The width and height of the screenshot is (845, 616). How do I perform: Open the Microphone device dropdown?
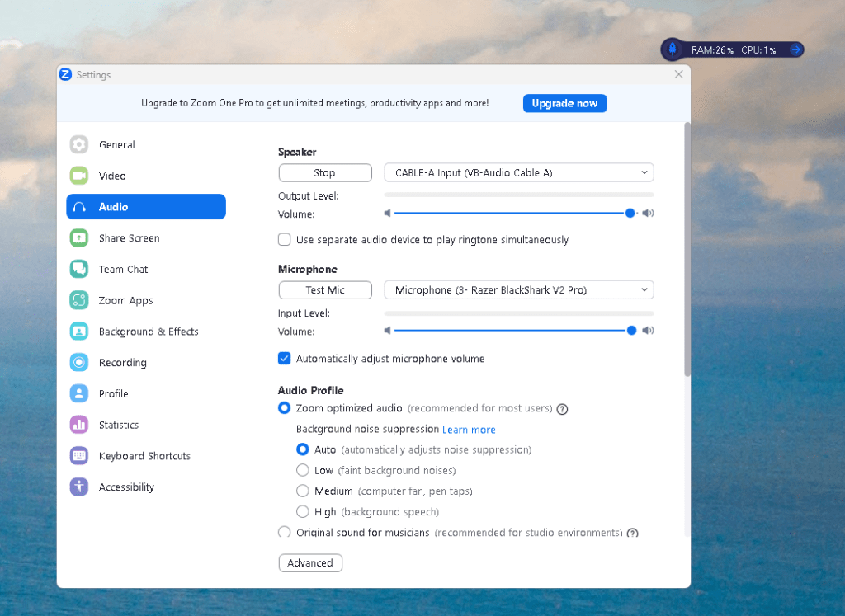point(519,290)
